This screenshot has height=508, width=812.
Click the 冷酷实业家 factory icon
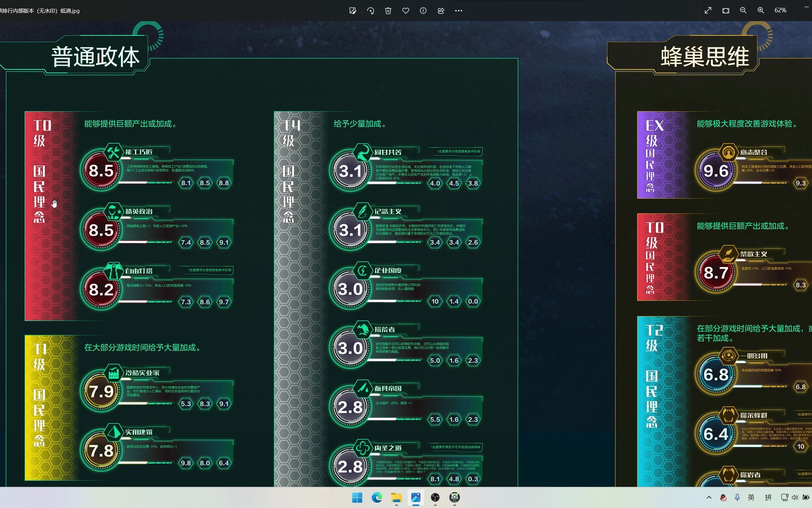pos(113,373)
